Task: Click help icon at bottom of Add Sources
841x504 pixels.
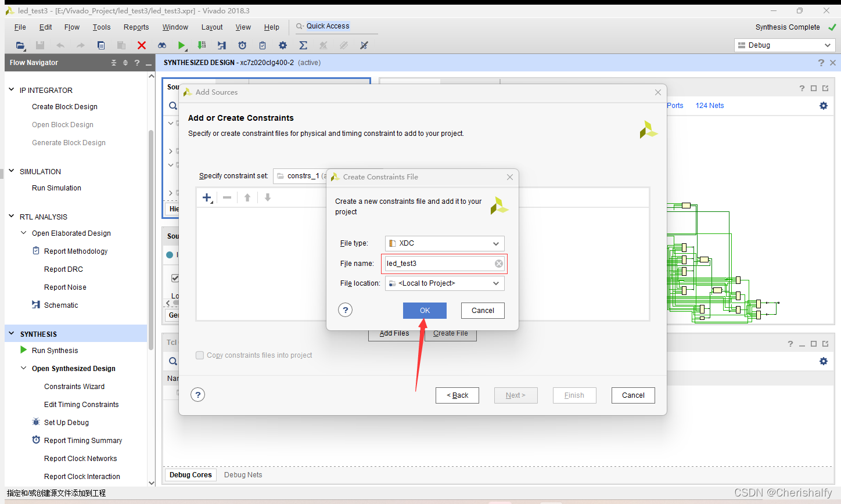Action: coord(198,395)
